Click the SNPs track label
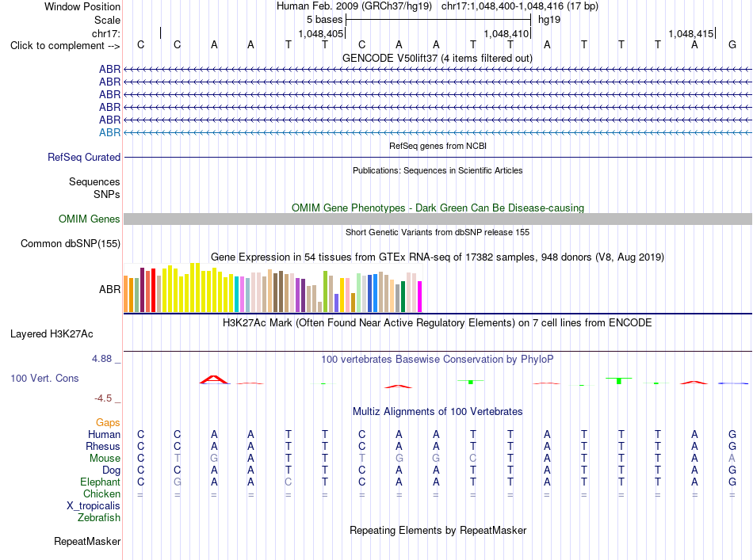Screen dimensions: 753x560 107,194
